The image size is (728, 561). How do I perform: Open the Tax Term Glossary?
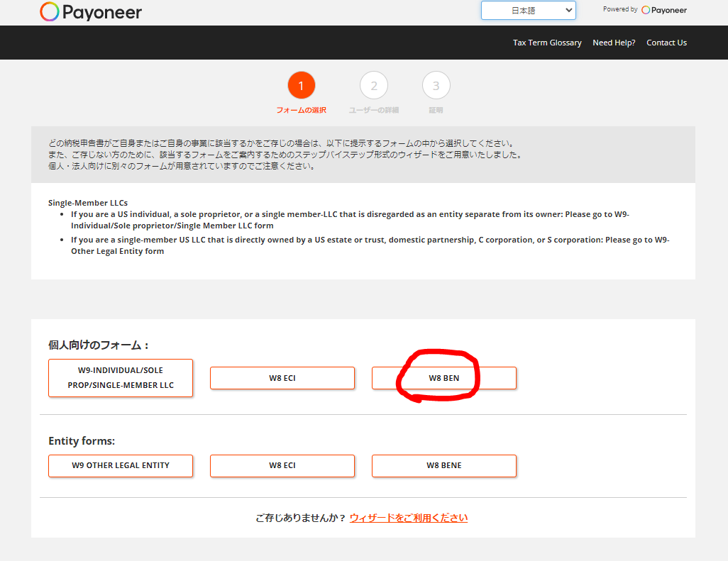(x=547, y=43)
